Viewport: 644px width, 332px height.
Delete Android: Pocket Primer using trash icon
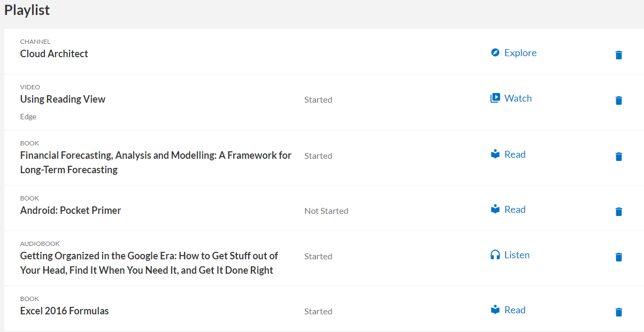tap(619, 211)
